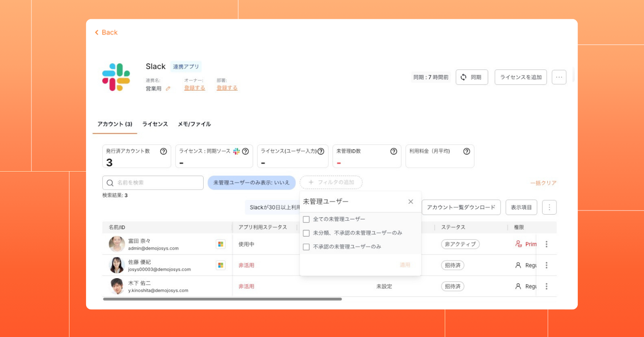
Task: Open the row menu for 佐藤 優紀
Action: (547, 265)
